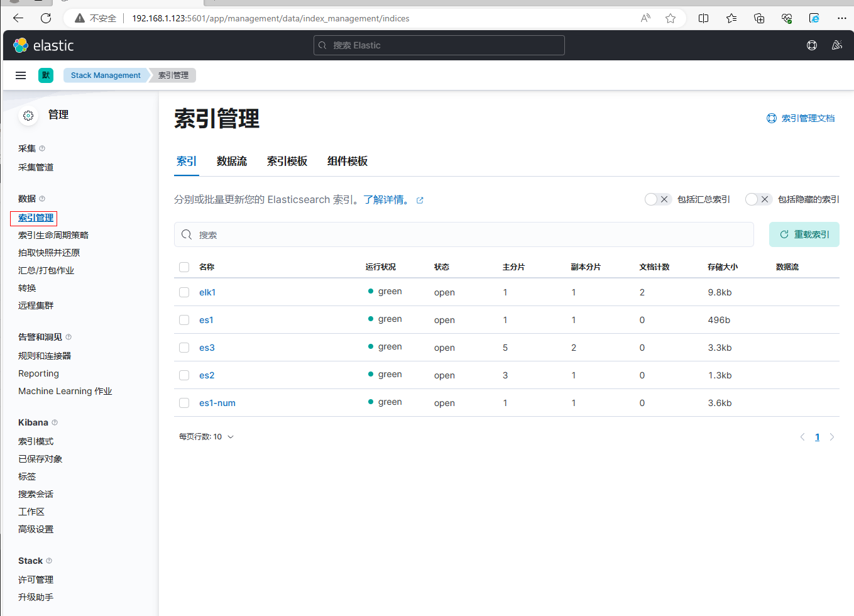Expand the rows per page dropdown
854x616 pixels.
[x=206, y=437]
